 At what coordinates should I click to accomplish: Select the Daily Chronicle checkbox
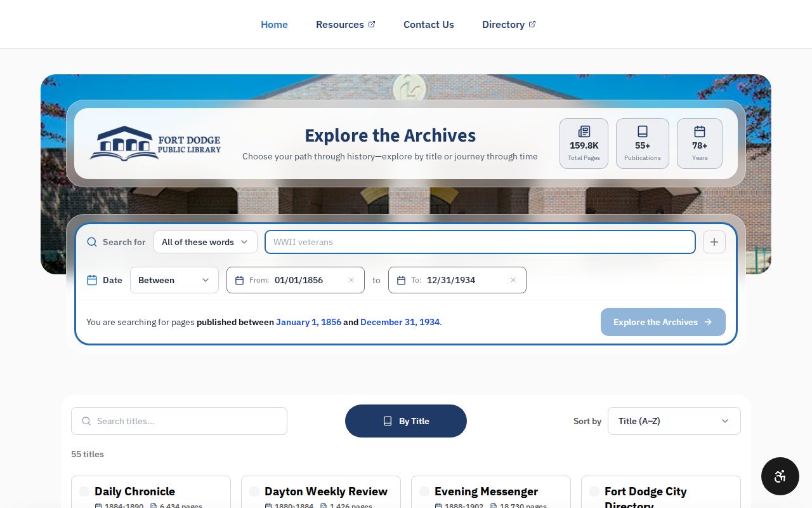tap(84, 491)
